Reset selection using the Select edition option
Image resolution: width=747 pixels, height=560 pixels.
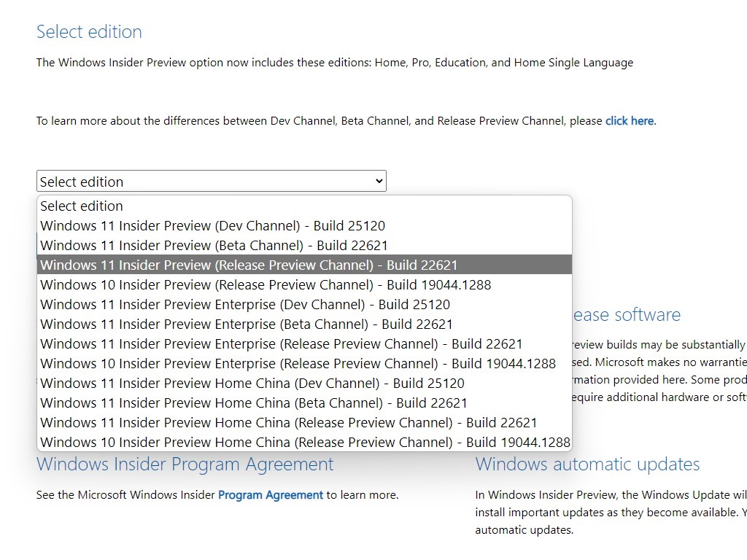81,206
